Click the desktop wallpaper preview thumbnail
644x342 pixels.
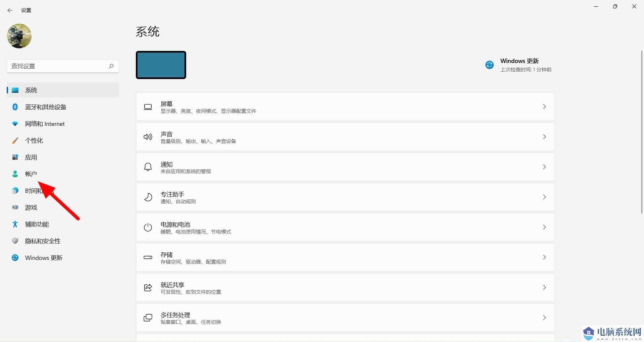[x=161, y=65]
